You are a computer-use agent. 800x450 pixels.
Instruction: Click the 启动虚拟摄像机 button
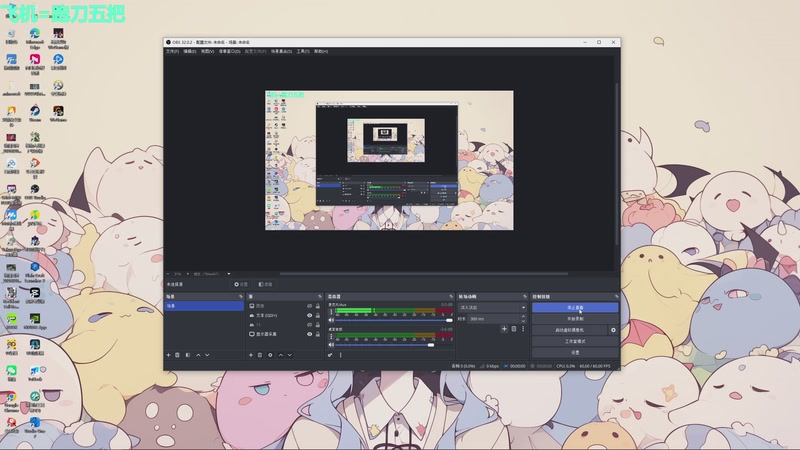click(569, 330)
